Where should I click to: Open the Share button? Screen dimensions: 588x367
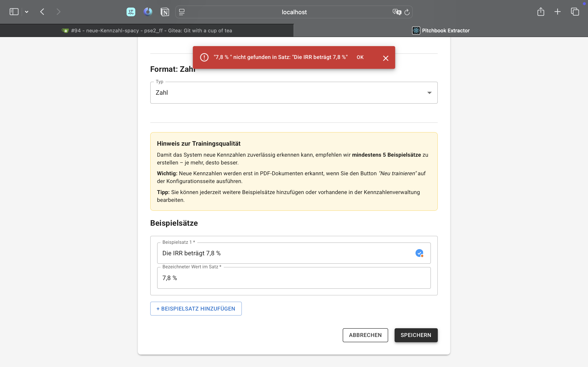pos(541,12)
